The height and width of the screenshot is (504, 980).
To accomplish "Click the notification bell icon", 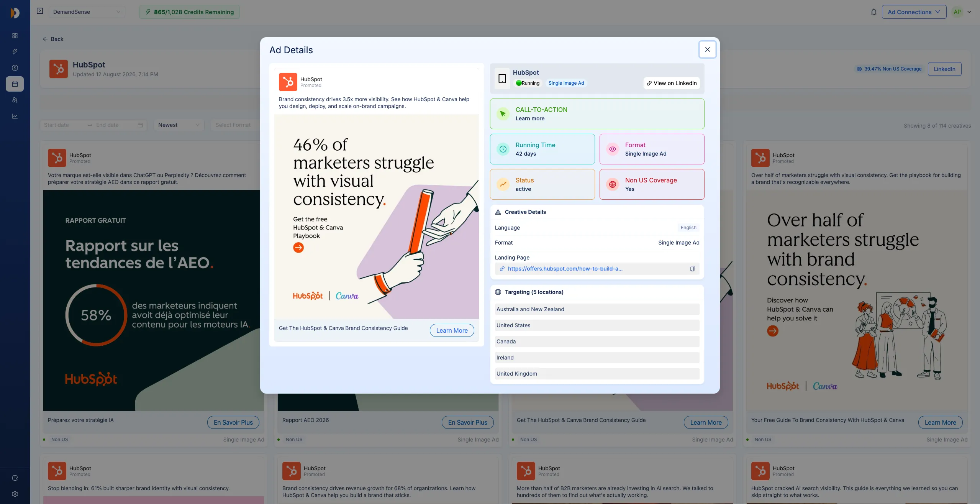I will point(873,12).
